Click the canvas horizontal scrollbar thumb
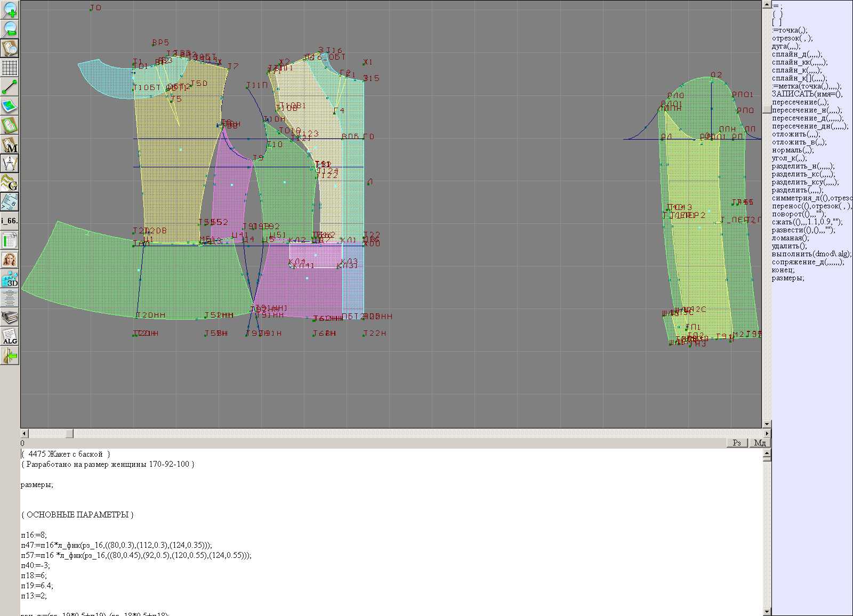The width and height of the screenshot is (853, 616). (69, 433)
